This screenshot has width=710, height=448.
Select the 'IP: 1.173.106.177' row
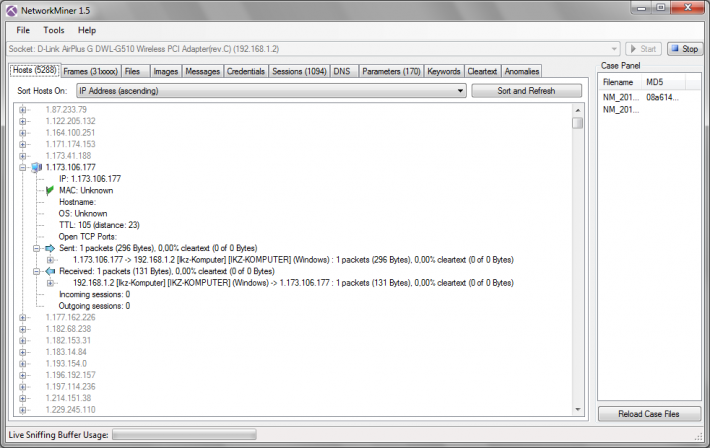click(x=90, y=179)
